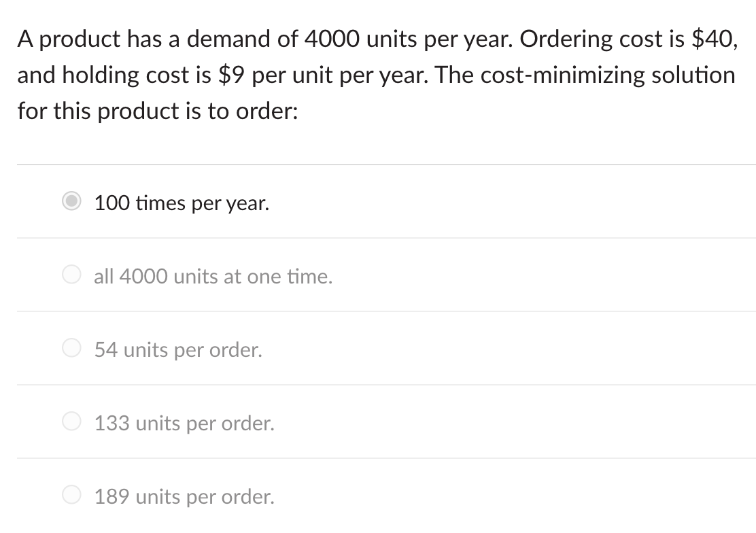Click the "$40," ordering cost in the question
The image size is (756, 533).
(715, 39)
